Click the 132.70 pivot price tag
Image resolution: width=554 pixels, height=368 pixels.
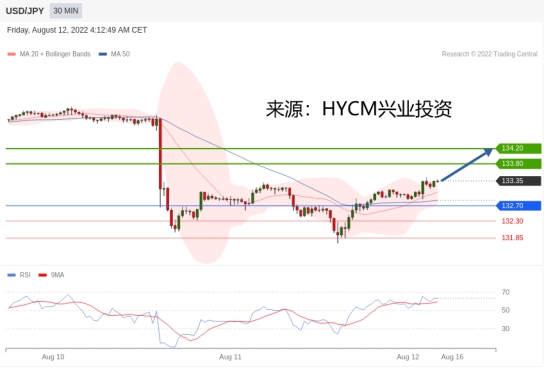tap(519, 206)
